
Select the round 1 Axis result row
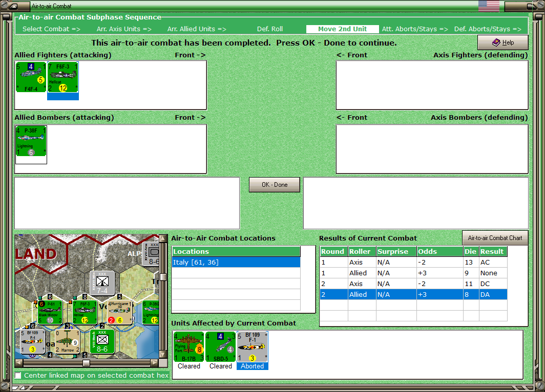pyautogui.click(x=413, y=262)
